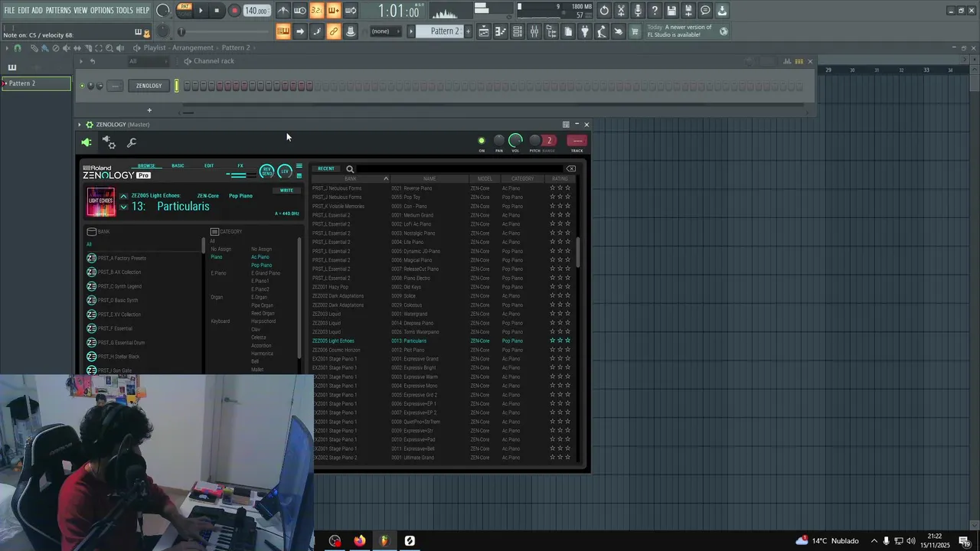Screen dimensions: 980x551
Task: Select PRST_C Synth Legend bank
Action: point(142,286)
